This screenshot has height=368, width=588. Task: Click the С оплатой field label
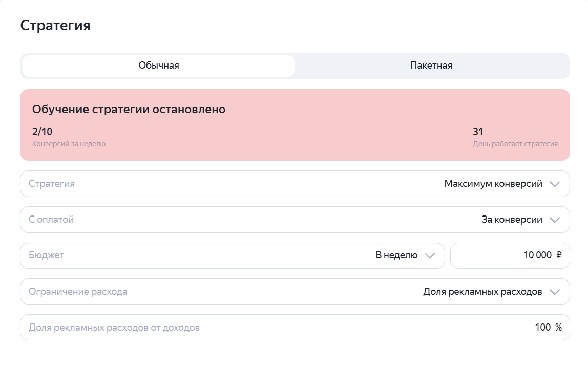(x=51, y=220)
